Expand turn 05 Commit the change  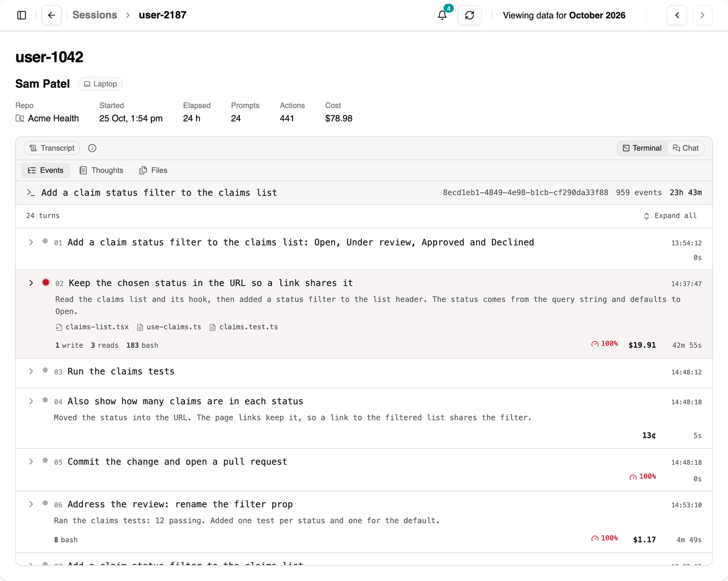pos(31,462)
